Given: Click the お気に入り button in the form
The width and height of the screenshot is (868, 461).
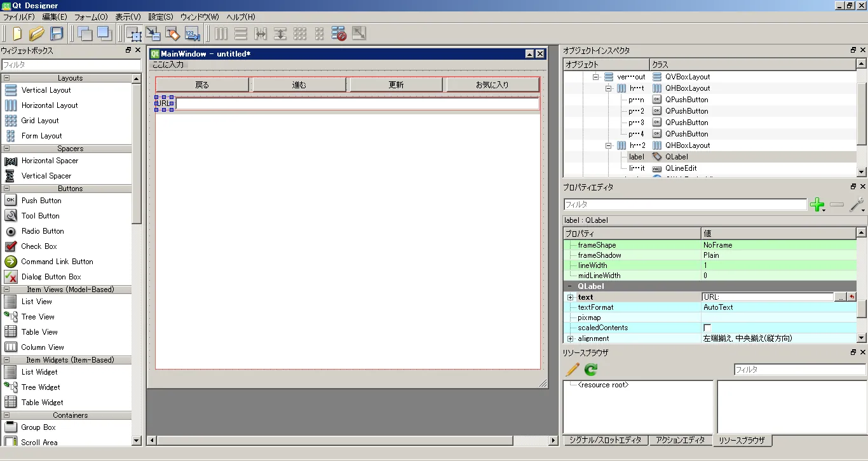Looking at the screenshot, I should point(492,84).
